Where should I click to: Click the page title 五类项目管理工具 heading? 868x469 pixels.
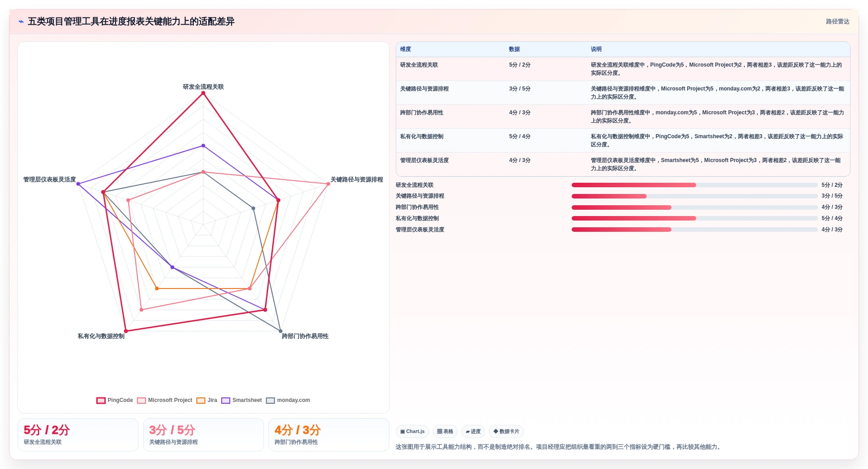[131, 22]
